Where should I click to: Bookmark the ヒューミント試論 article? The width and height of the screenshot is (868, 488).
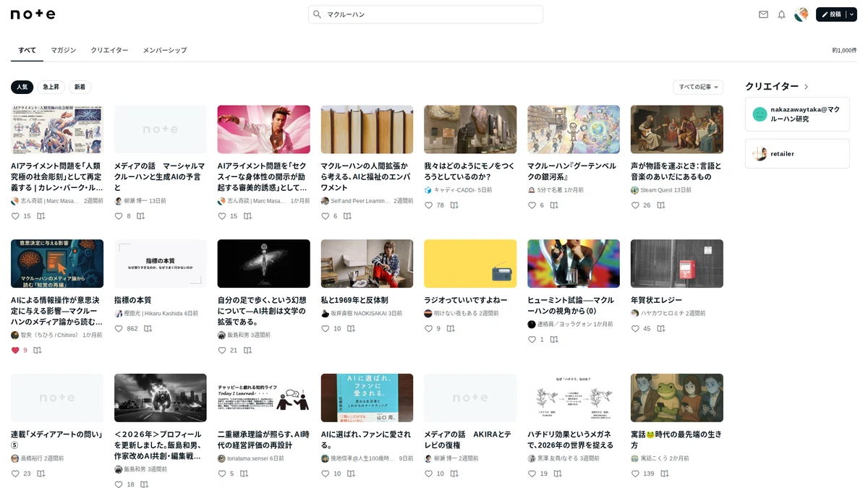click(x=553, y=339)
